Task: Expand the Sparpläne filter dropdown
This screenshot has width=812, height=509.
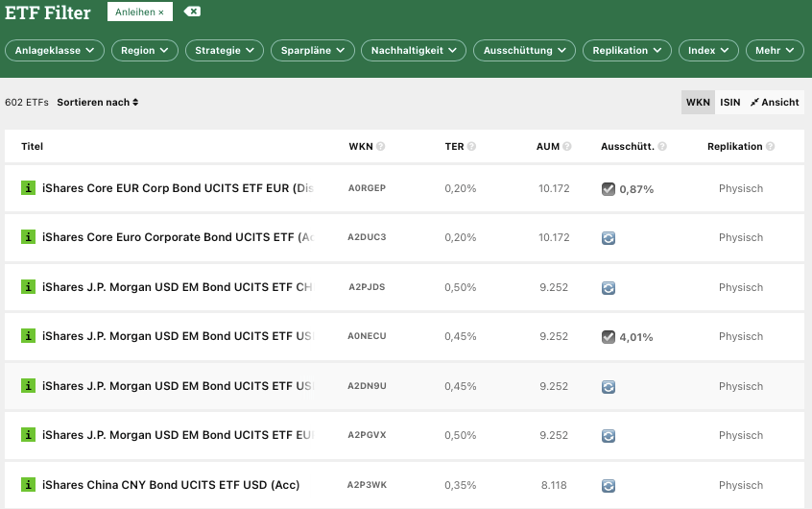Action: [312, 50]
